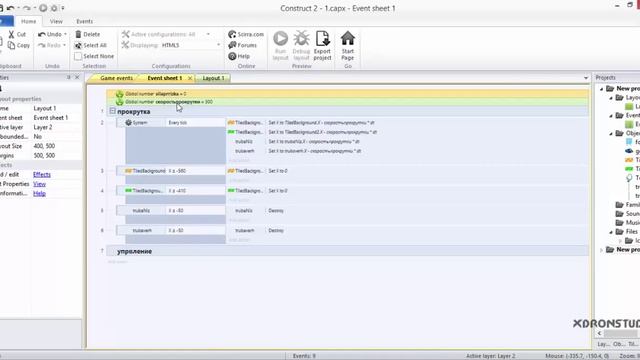Click the Help link in Properties
The width and height of the screenshot is (640, 360).
click(39, 193)
